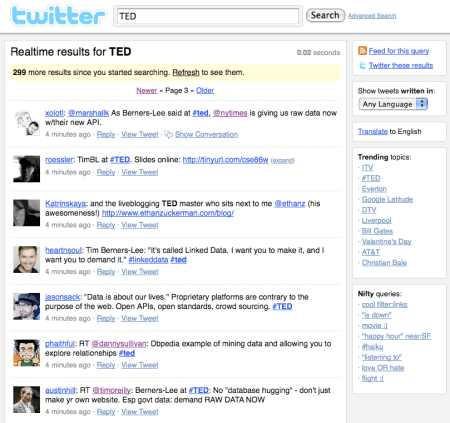Expand the tinyurl link in roessler's tweet
450x423 pixels.
[282, 161]
